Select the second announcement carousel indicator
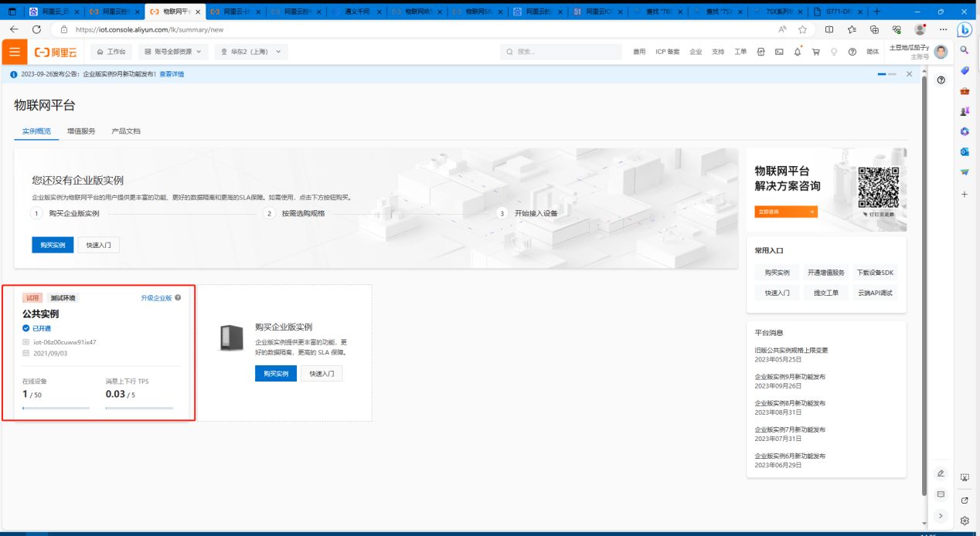The image size is (980, 536). point(893,73)
